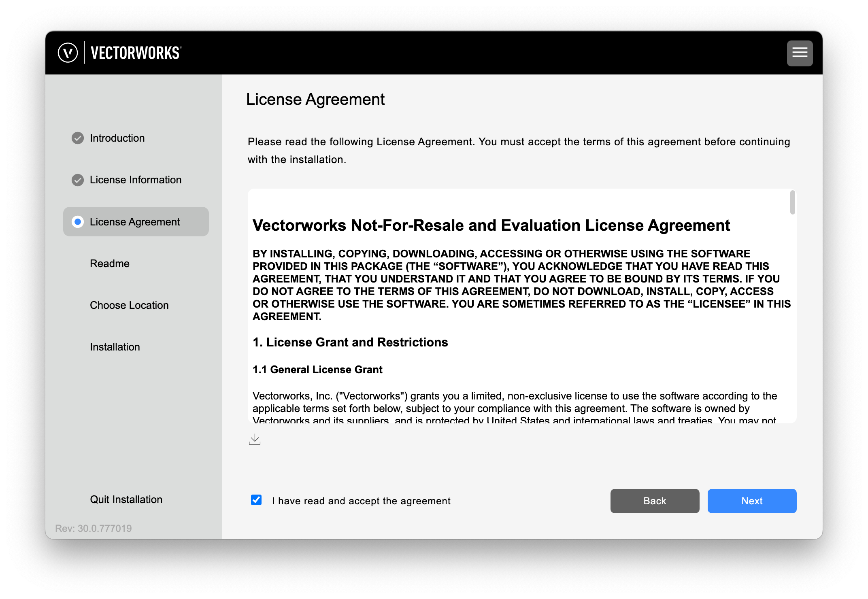Select the Installation step
868x599 pixels.
click(115, 347)
